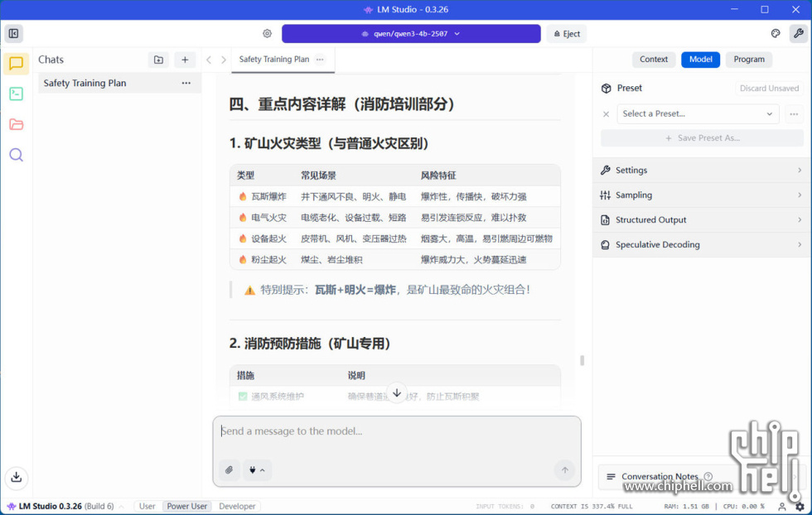Toggle the left sidebar panel icon
This screenshot has width=812, height=515.
tap(13, 34)
